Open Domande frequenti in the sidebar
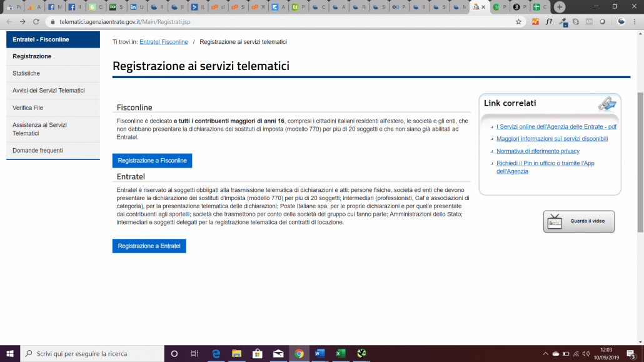644x362 pixels. pos(53,151)
